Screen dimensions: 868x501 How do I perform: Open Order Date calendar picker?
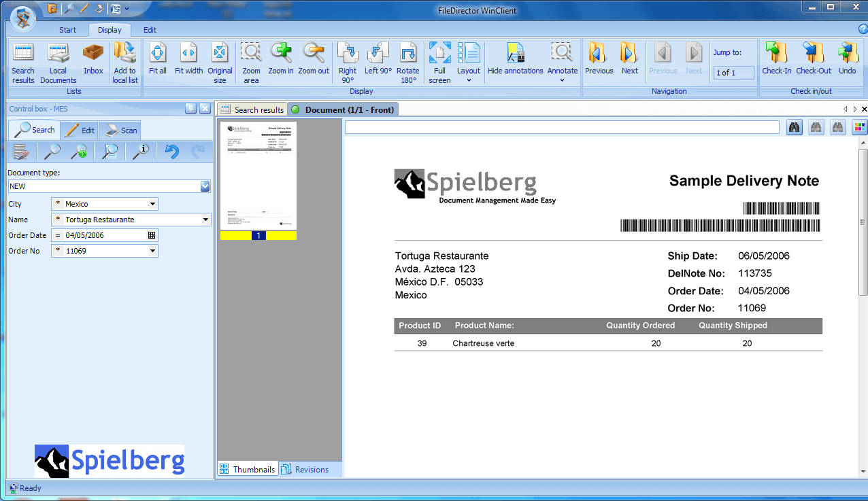152,235
